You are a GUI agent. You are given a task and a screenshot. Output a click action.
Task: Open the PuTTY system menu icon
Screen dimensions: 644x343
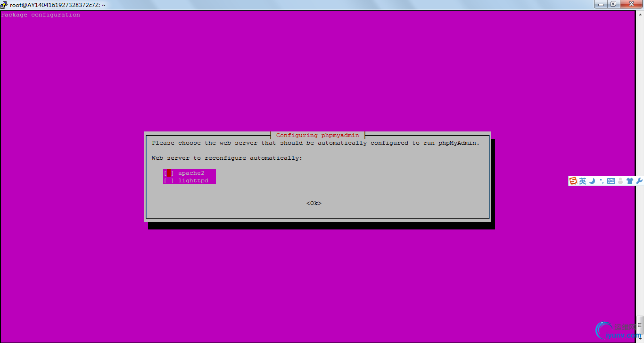[x=4, y=5]
